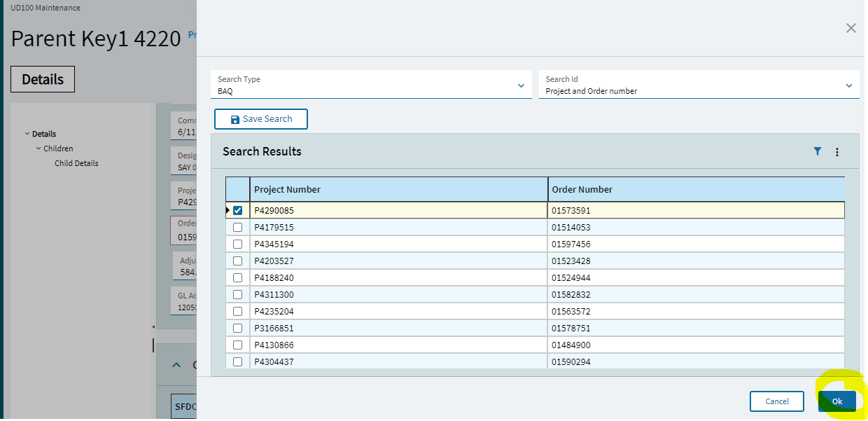Open the Search Id dropdown
868x421 pixels.
coord(699,85)
